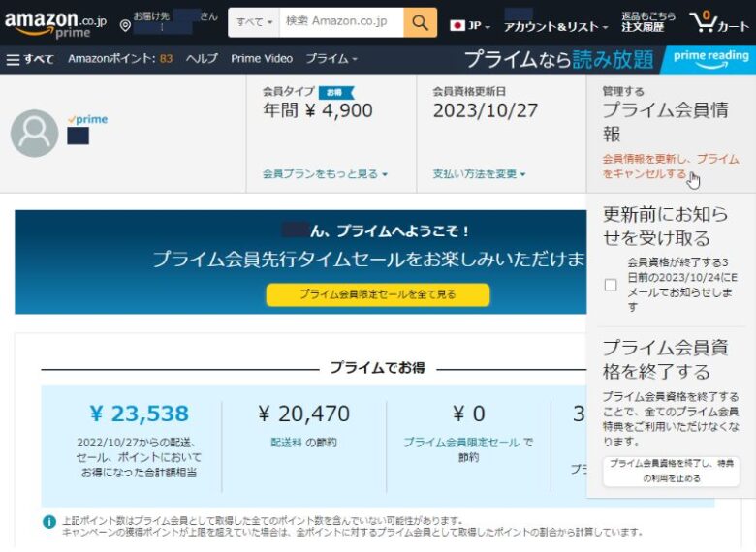This screenshot has height=552, width=756.
Task: Click the delivery location pin icon
Action: (x=125, y=25)
